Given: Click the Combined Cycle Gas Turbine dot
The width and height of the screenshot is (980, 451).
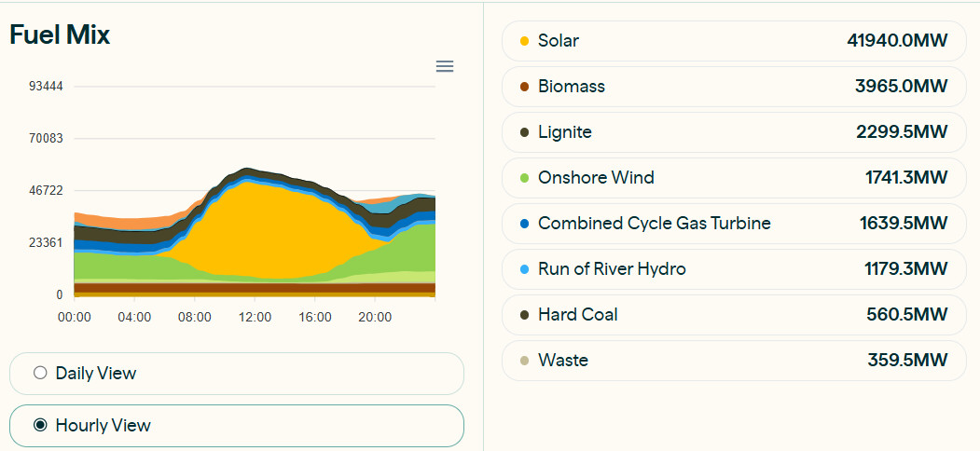Looking at the screenshot, I should coord(524,224).
